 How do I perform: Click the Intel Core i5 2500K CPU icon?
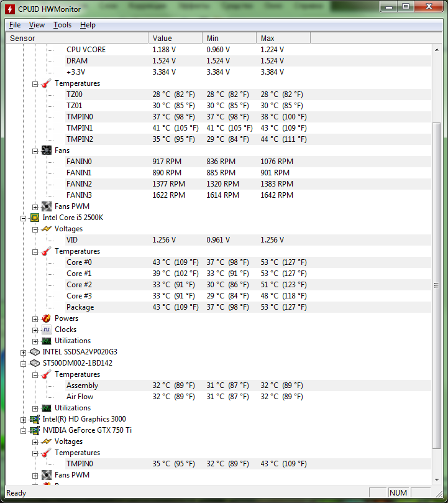pos(35,218)
